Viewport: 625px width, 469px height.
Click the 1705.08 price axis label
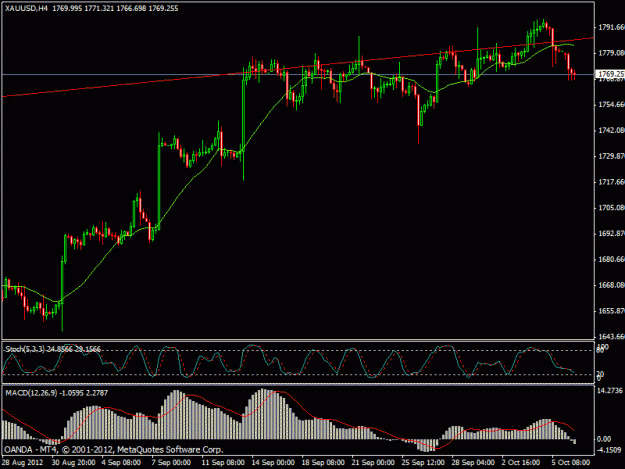pos(611,208)
